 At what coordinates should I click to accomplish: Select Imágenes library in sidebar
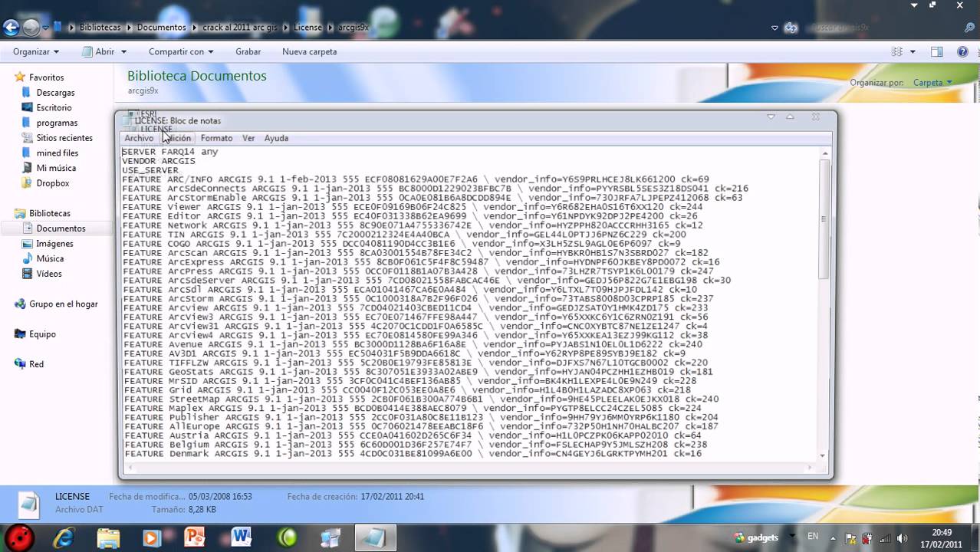tap(54, 243)
